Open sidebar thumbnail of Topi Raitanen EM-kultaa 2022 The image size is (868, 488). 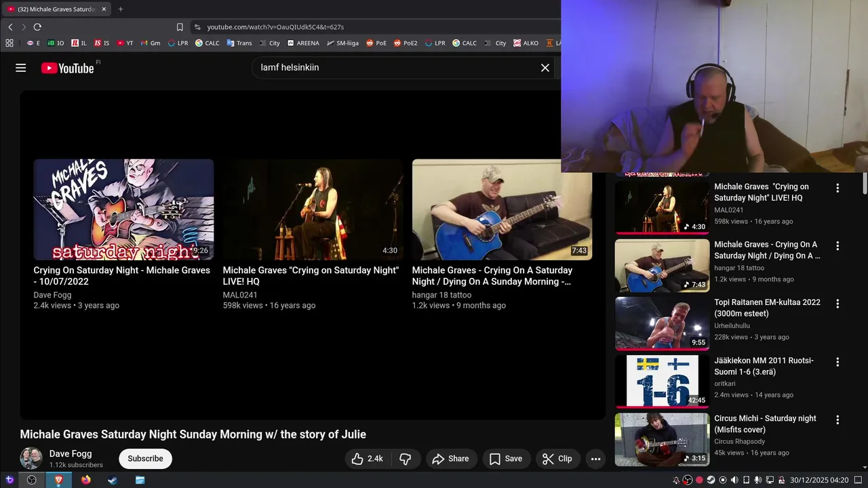(x=662, y=323)
